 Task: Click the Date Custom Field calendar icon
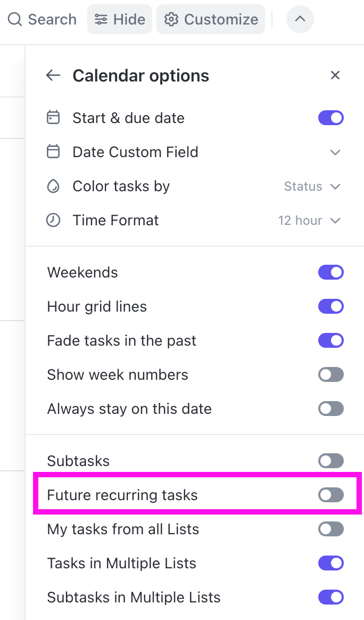point(53,152)
